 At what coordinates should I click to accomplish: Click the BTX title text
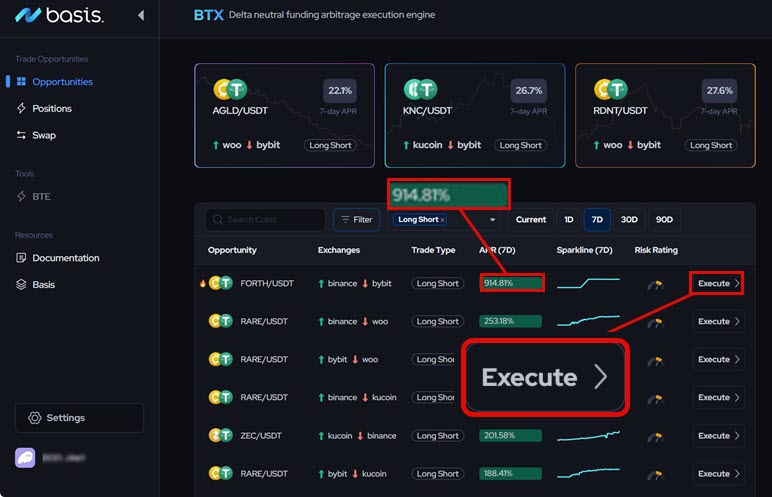coord(209,15)
